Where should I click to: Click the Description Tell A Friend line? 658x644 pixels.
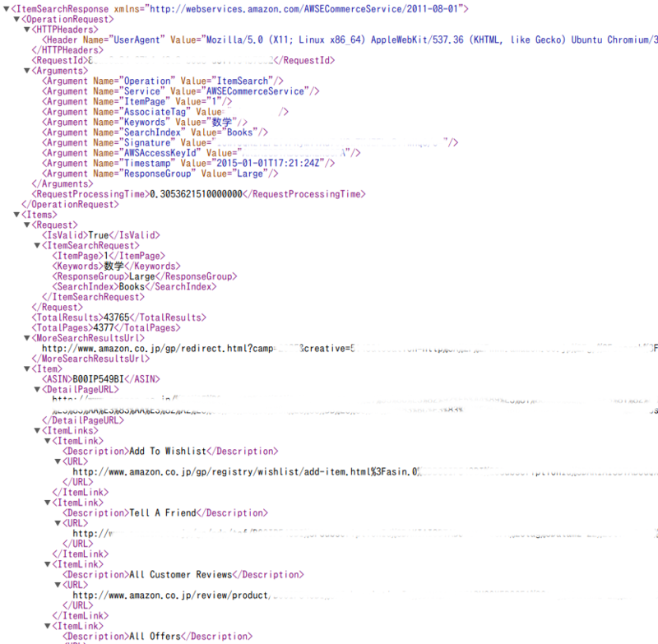click(165, 512)
